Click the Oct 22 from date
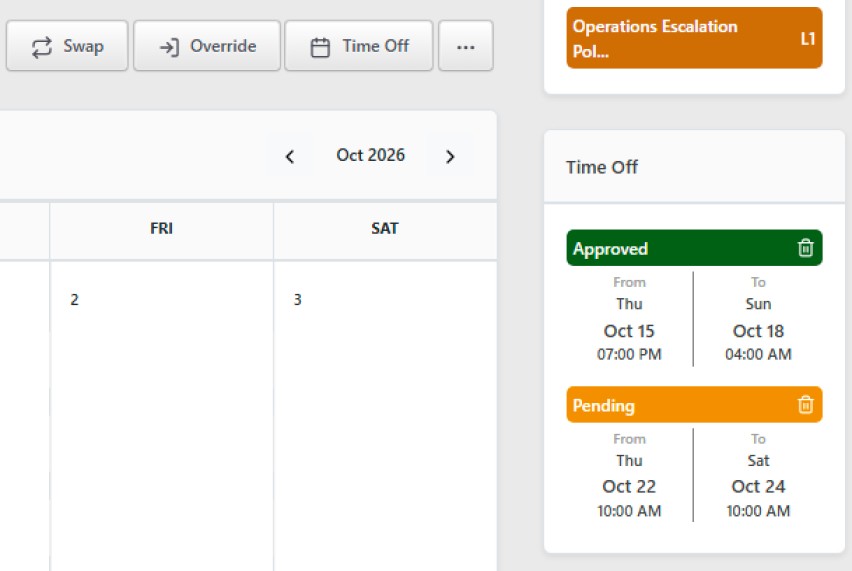Screen dimensions: 852x571 [629, 486]
